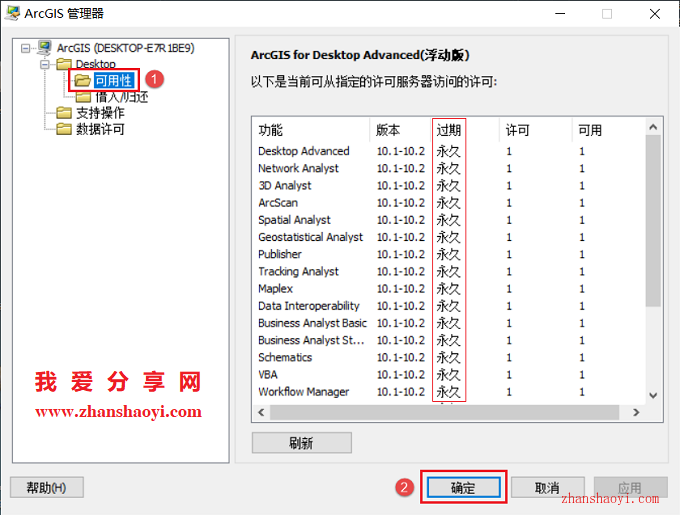Select ArcGIS (DESKTOP-E7R1BE9) root label
The image size is (680, 515).
click(x=126, y=48)
